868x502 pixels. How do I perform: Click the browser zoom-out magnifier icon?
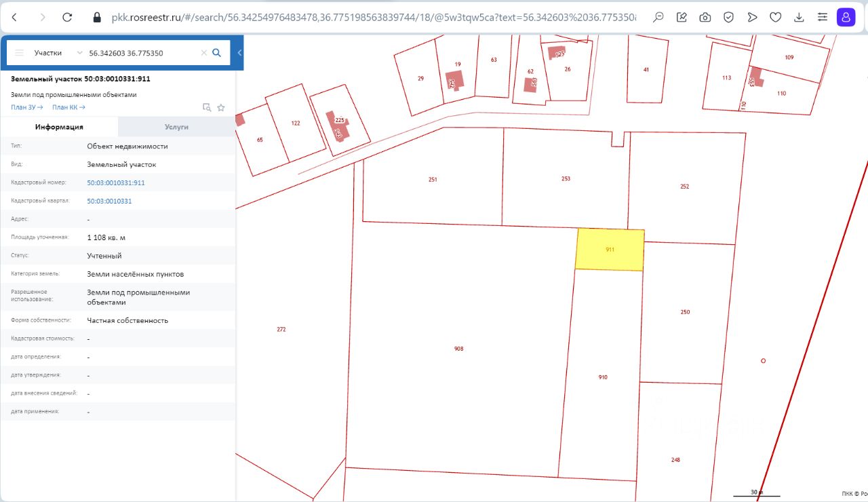tap(658, 17)
